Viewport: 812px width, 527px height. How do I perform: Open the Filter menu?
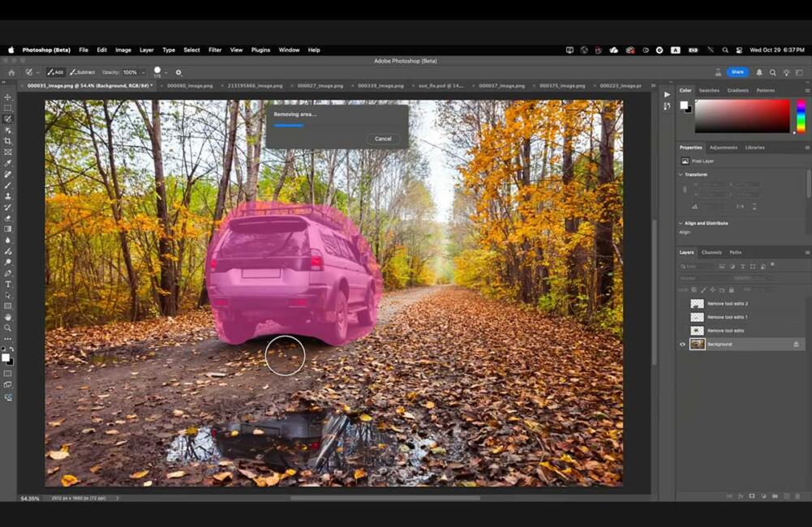pyautogui.click(x=215, y=50)
